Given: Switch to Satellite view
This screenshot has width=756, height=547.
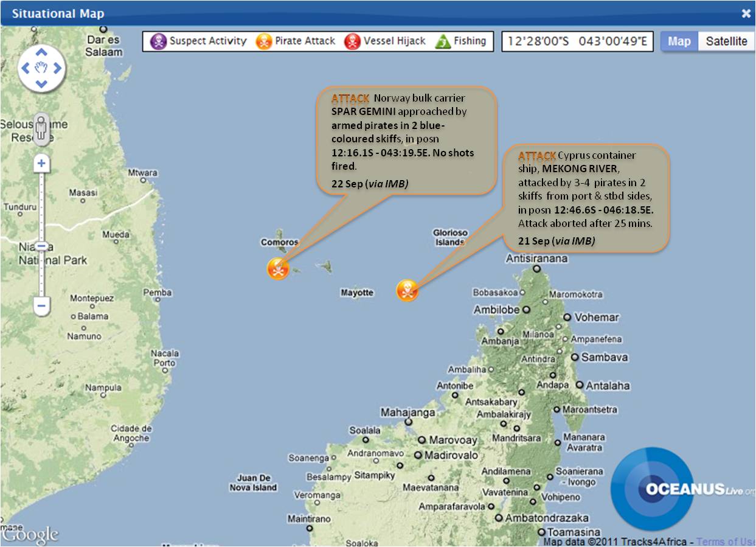Looking at the screenshot, I should pos(726,41).
